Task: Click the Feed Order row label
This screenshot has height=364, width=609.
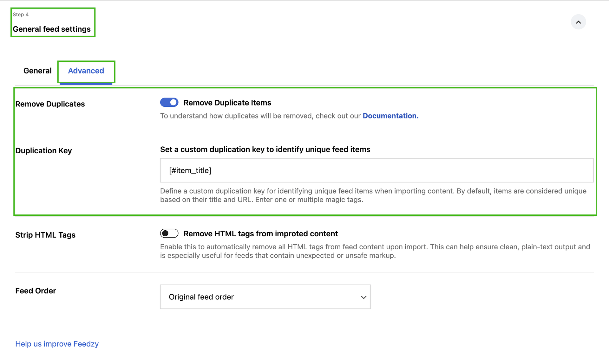Action: pyautogui.click(x=36, y=291)
